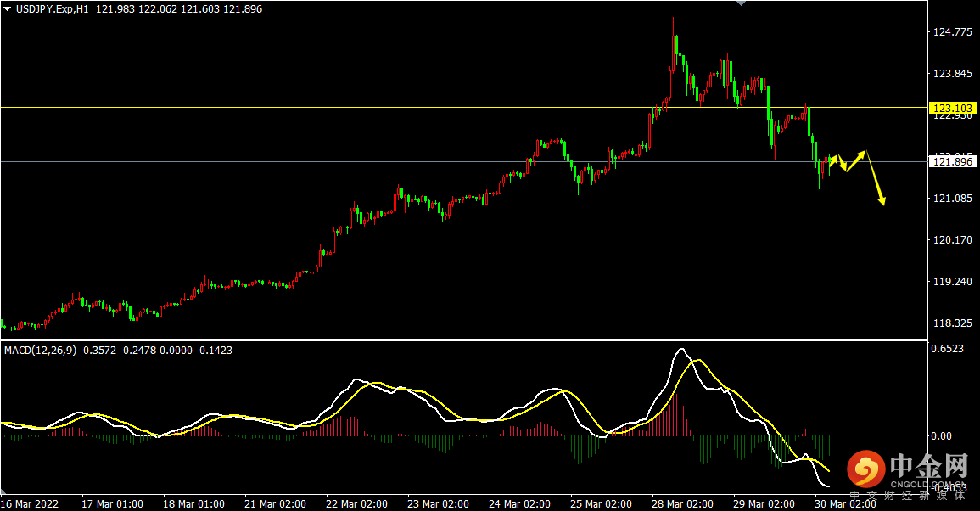Click the gray chart shift marker at top
This screenshot has height=511, width=980.
(742, 3)
